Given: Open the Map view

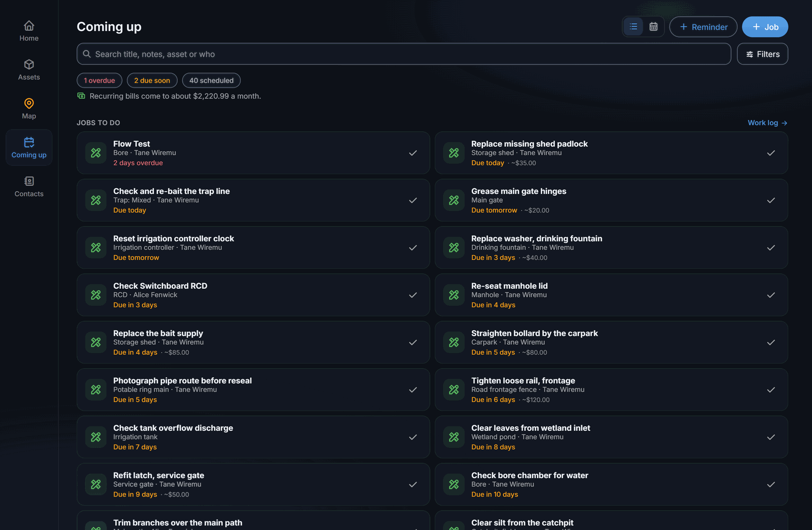Looking at the screenshot, I should pos(29,109).
